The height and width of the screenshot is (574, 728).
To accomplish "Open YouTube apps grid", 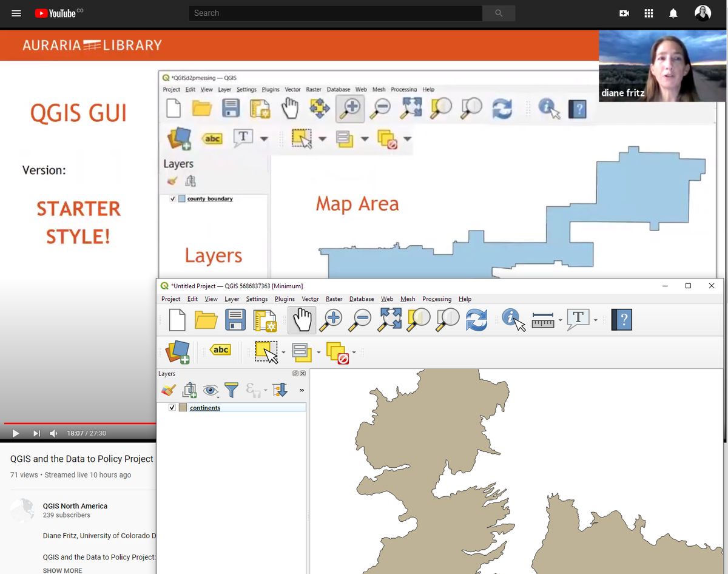I will tap(649, 13).
